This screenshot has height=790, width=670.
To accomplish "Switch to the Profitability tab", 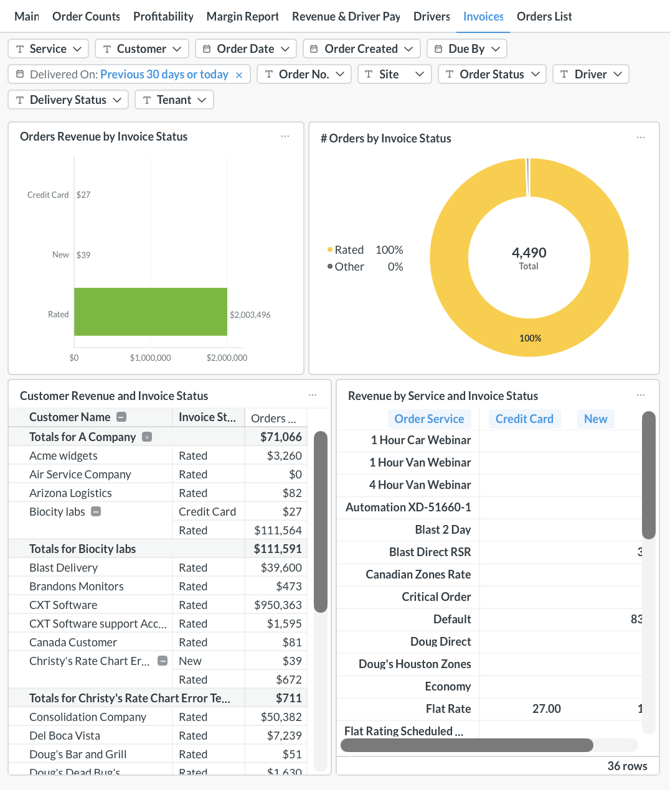I will (x=163, y=16).
